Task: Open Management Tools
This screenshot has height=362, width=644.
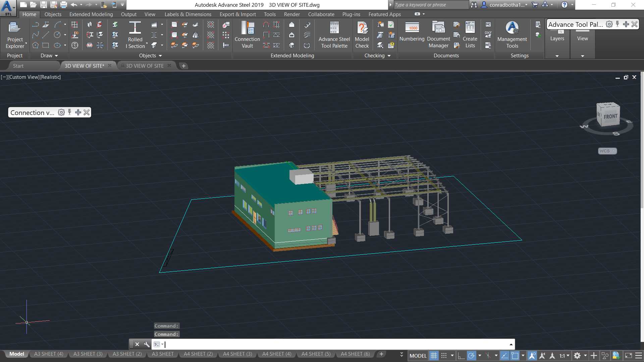Action: 512,35
